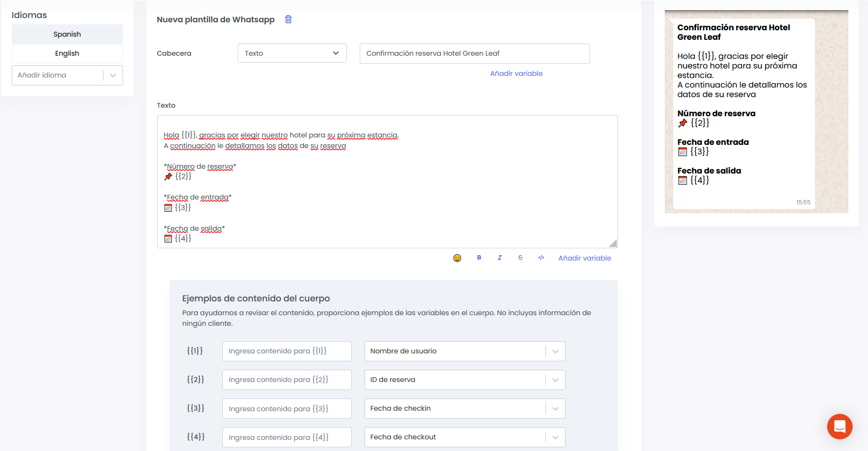Apply bold formatting
868x451 pixels.
tap(479, 257)
